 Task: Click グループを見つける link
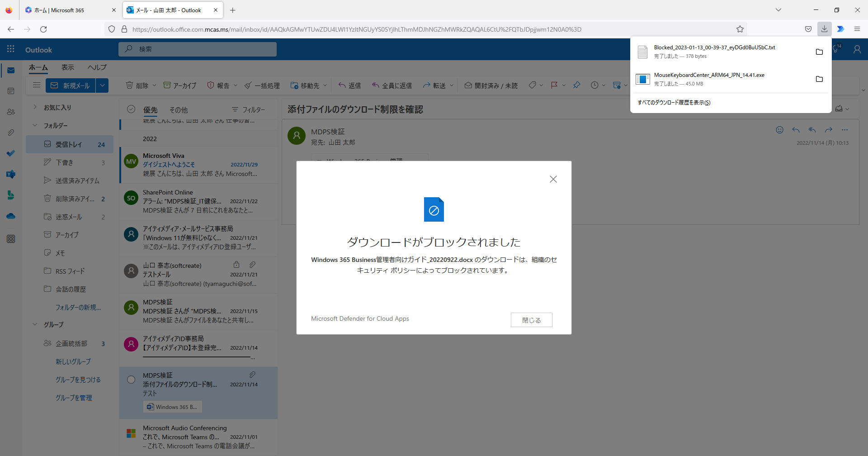tap(78, 380)
